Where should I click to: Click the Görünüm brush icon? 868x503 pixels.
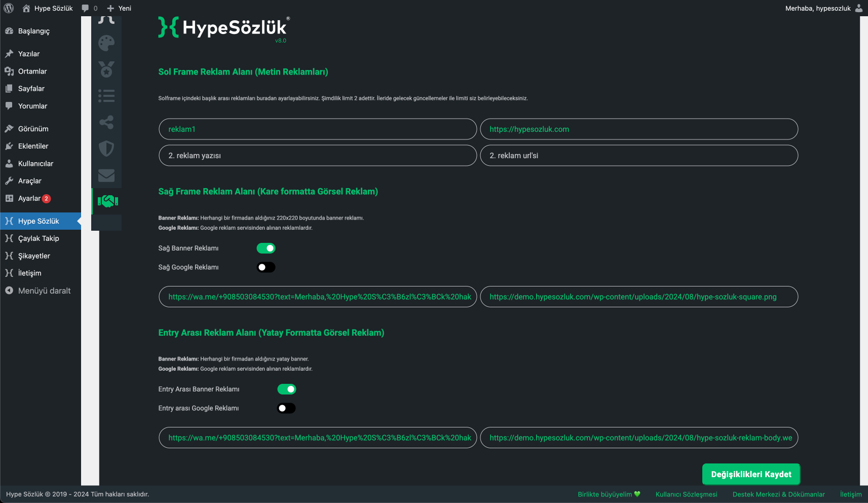pos(9,129)
